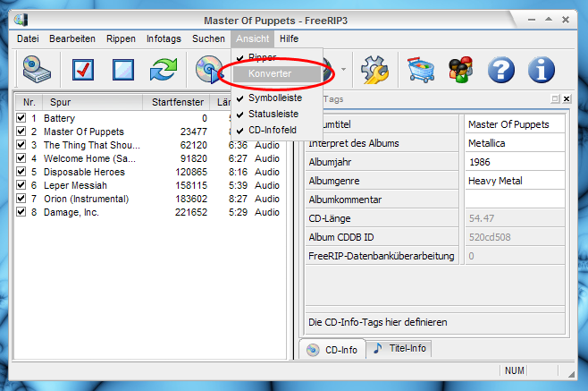Image resolution: width=588 pixels, height=391 pixels.
Task: Uncheck track 7 Orion checkbox
Action: [x=21, y=199]
